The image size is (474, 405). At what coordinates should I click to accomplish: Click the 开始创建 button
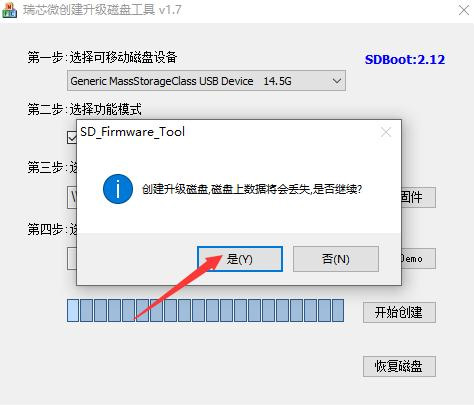point(399,312)
